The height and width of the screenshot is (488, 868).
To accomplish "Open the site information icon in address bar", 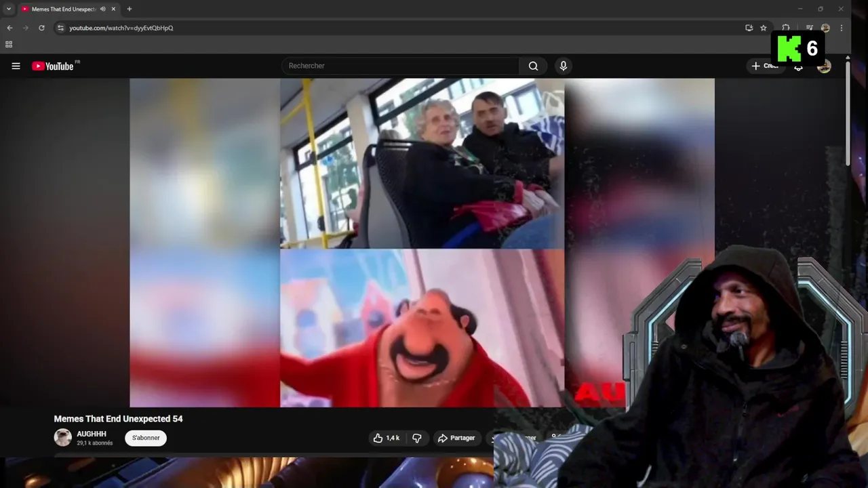I will click(x=60, y=28).
